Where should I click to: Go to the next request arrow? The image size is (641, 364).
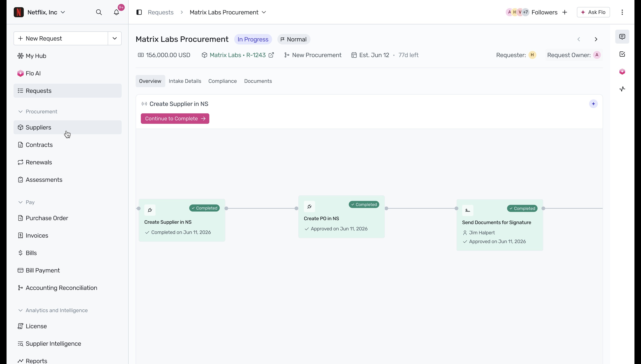596,39
